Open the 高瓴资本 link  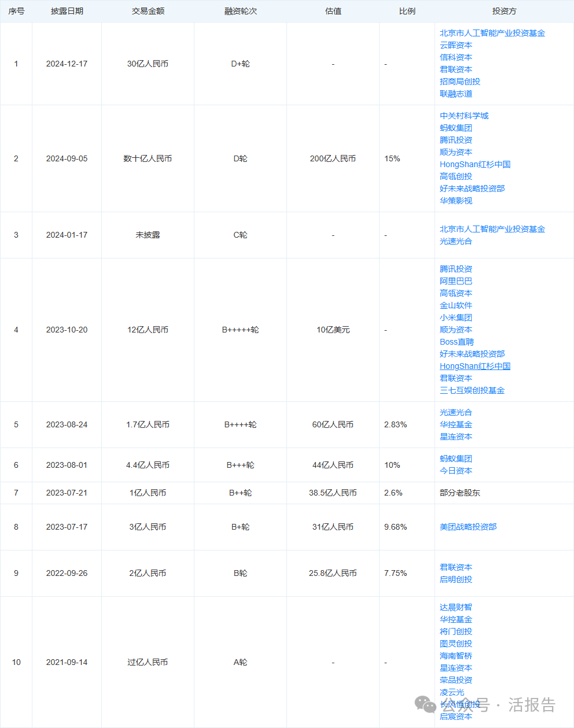click(x=456, y=293)
